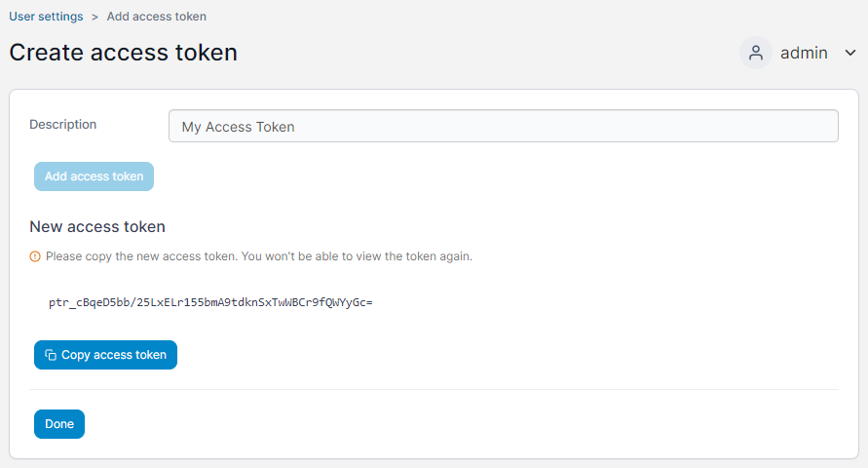This screenshot has height=468, width=868.
Task: Click the New access token section heading
Action: [x=97, y=226]
